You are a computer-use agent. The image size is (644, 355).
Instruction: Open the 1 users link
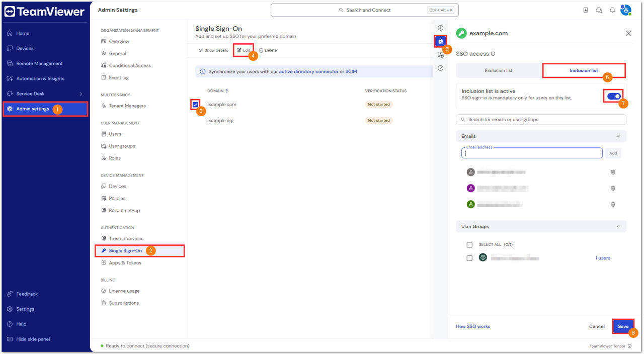[603, 258]
